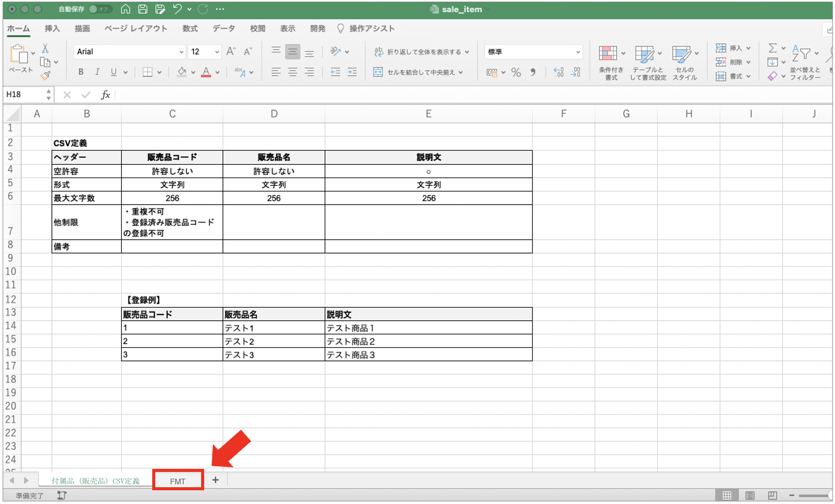Click the format painter brush icon
835x504 pixels.
click(45, 76)
